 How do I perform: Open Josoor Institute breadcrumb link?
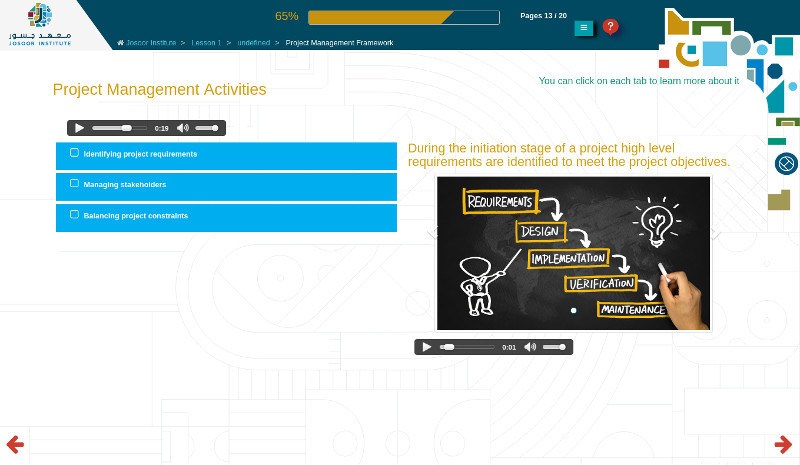tap(151, 43)
